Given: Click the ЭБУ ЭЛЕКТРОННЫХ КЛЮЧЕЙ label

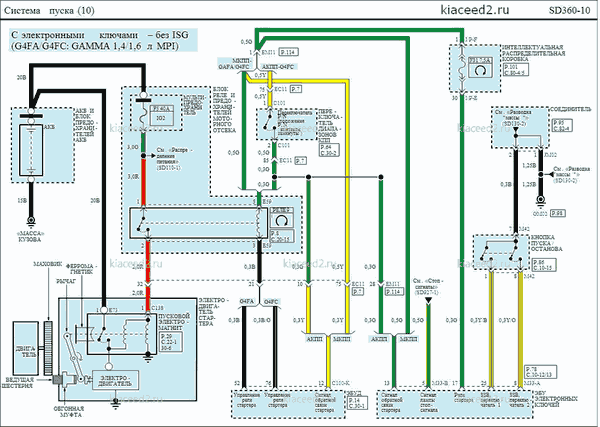Looking at the screenshot, I should tap(556, 399).
